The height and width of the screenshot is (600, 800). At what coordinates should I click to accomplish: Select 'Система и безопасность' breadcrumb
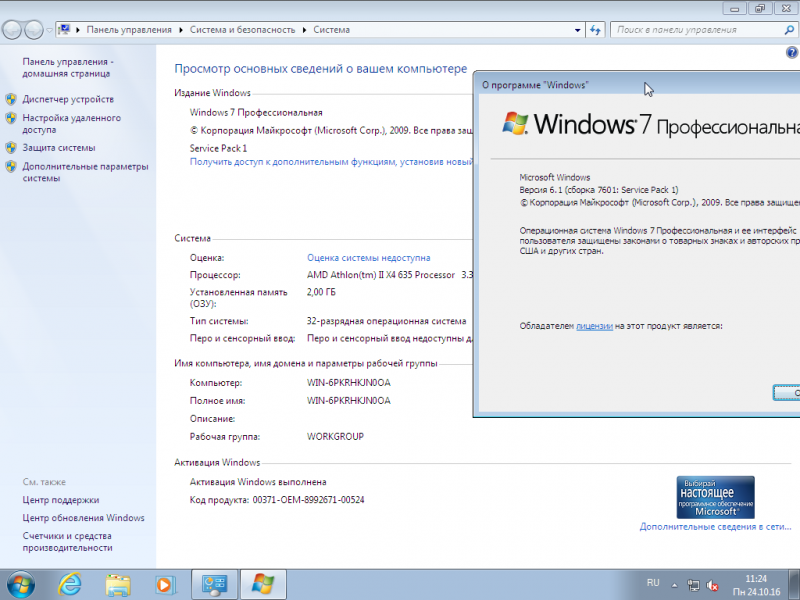pyautogui.click(x=242, y=30)
